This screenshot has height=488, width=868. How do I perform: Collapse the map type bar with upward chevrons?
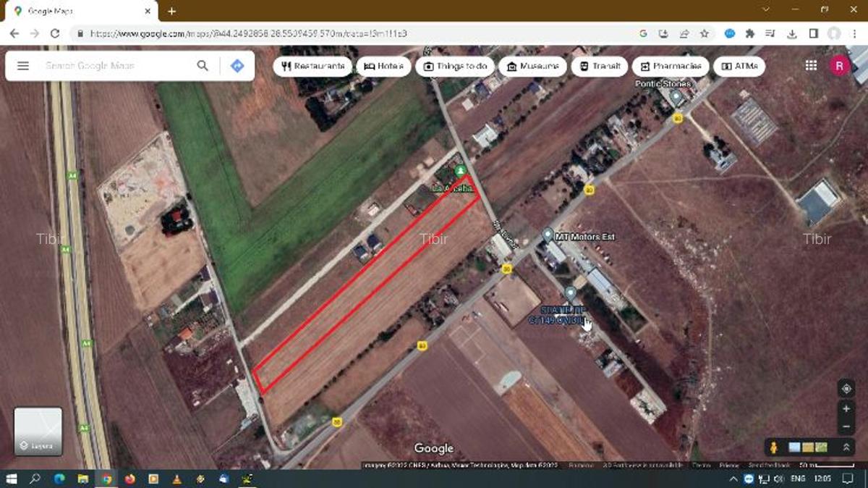pyautogui.click(x=847, y=446)
